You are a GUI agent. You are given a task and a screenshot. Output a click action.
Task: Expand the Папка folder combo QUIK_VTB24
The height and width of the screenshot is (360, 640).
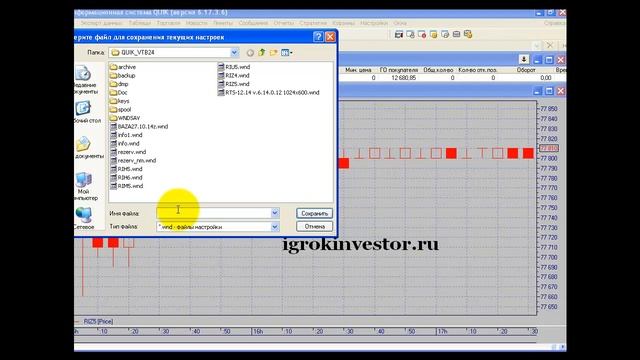[234, 52]
